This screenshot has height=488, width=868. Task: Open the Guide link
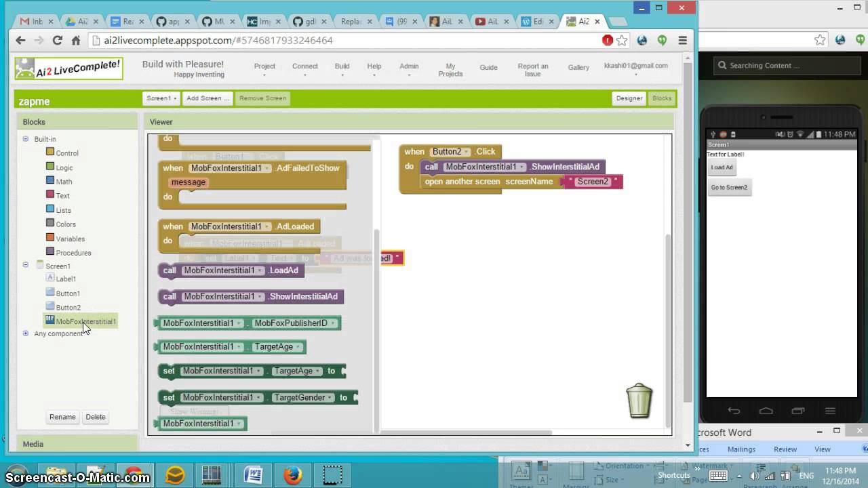(x=488, y=67)
